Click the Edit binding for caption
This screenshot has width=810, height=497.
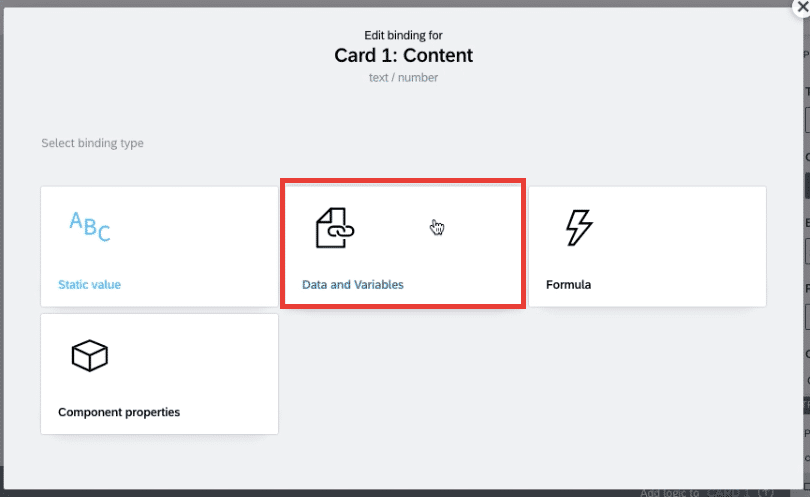coord(403,35)
